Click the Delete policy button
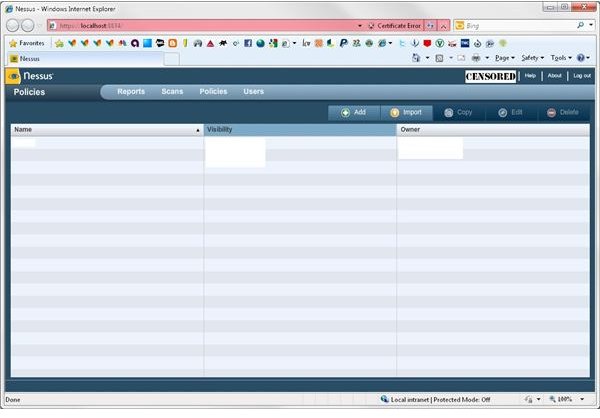Image resolution: width=600 pixels, height=418 pixels. point(564,113)
